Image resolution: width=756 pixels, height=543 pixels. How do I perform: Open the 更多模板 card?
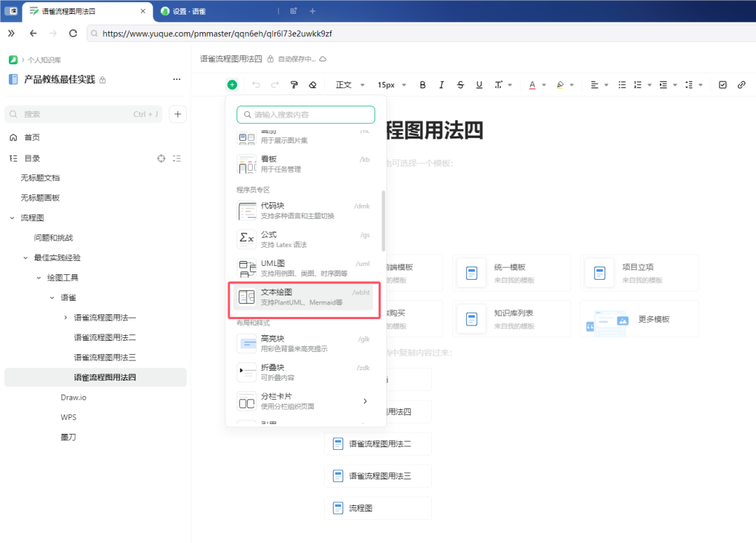640,319
